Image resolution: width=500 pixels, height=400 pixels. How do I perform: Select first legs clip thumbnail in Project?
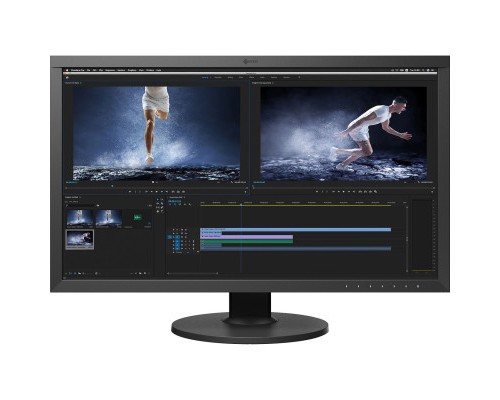[80, 218]
